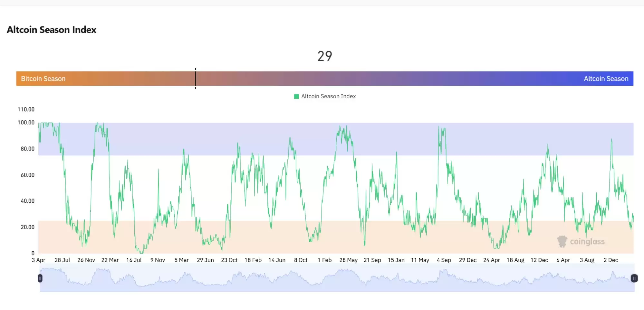Click the black marker on the gradient bar
The height and width of the screenshot is (310, 644).
coord(196,78)
